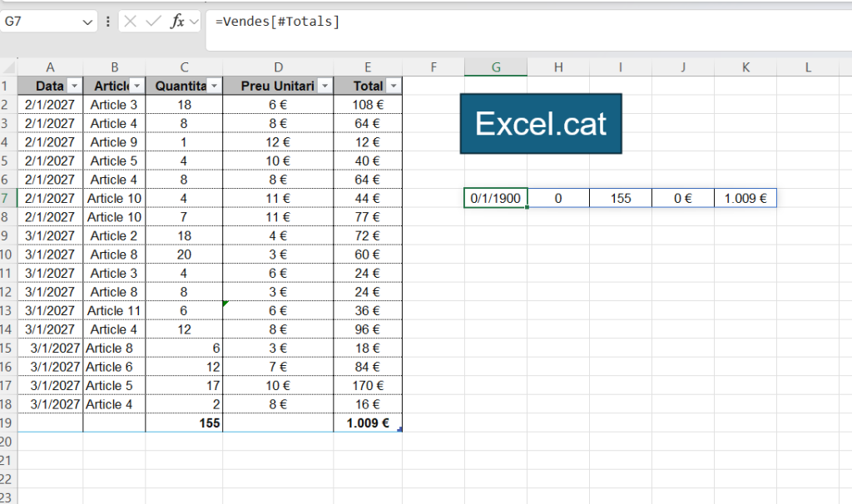Select the Article 11 cell
The height and width of the screenshot is (504, 852).
(114, 311)
